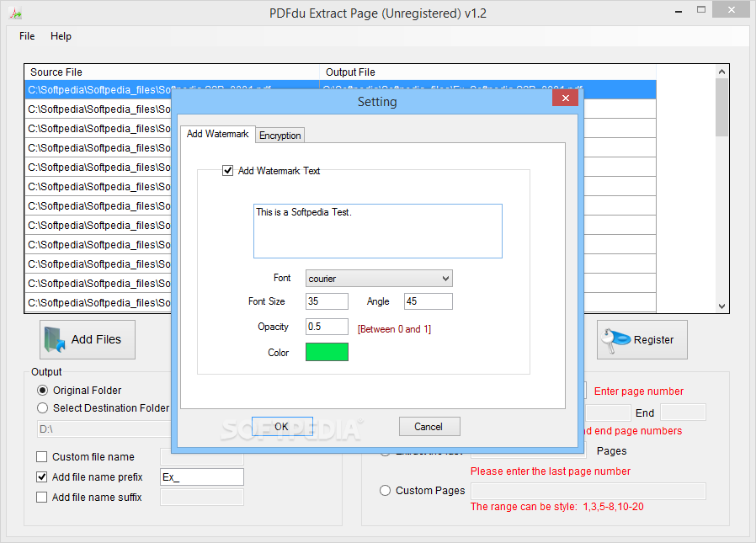Click the Add Files icon button

pyautogui.click(x=88, y=339)
